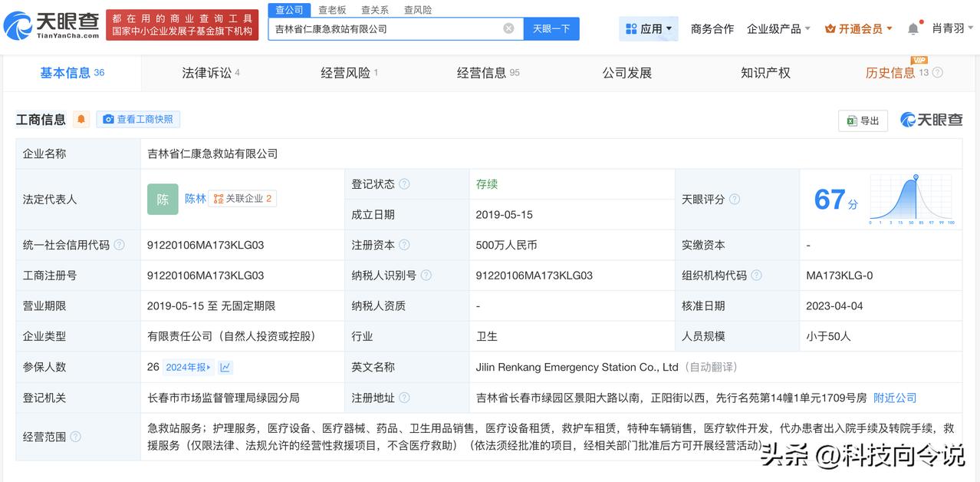Click the 查看工商快照 button
The image size is (980, 482).
pyautogui.click(x=138, y=119)
